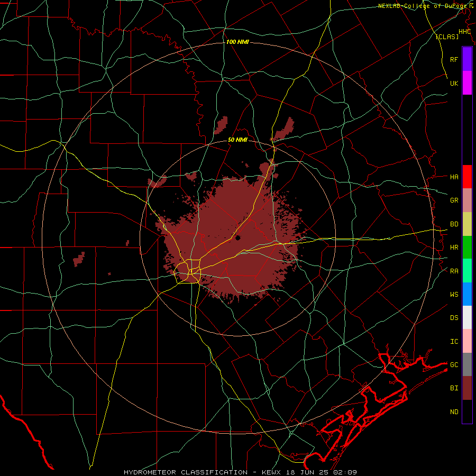
Task: Click the 50 NMI range ring label
Action: (237, 140)
